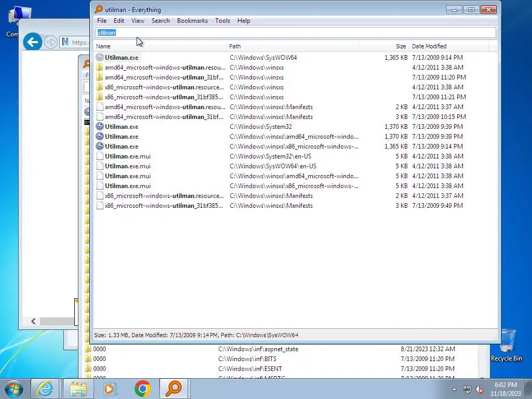The height and width of the screenshot is (399, 532).
Task: Open the Help menu
Action: [x=244, y=21]
